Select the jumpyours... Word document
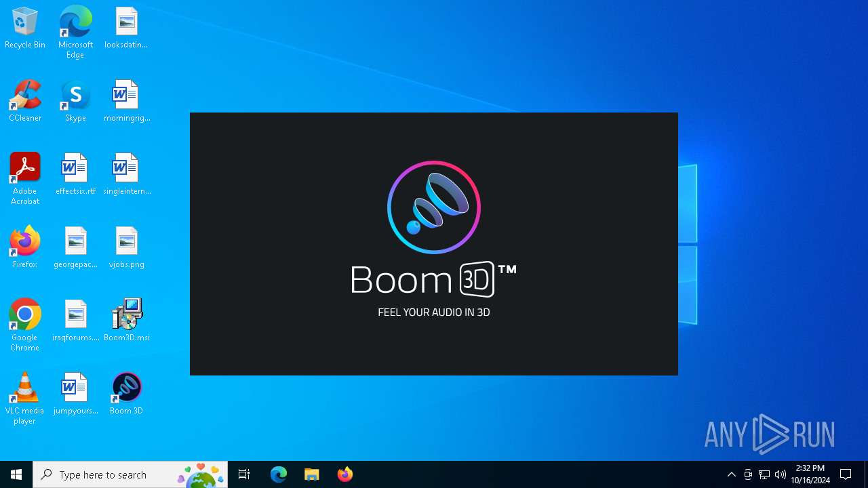The width and height of the screenshot is (868, 488). click(x=75, y=394)
